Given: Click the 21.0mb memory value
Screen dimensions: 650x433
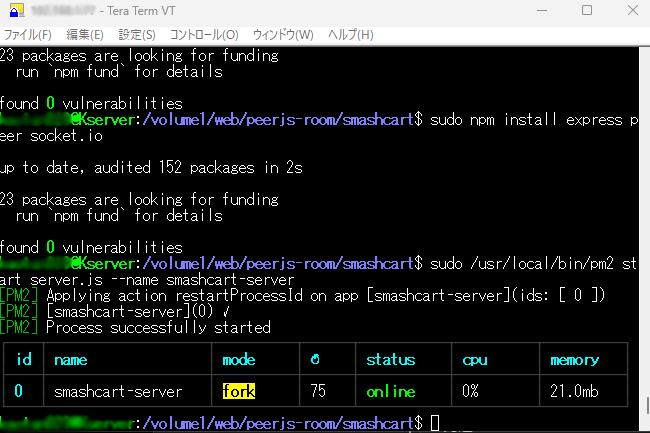Looking at the screenshot, I should click(575, 392).
